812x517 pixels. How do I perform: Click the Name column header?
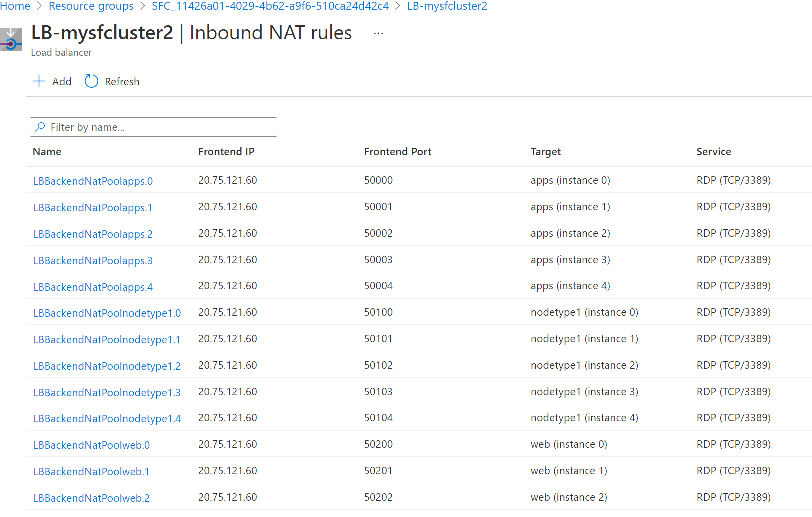[x=47, y=151]
